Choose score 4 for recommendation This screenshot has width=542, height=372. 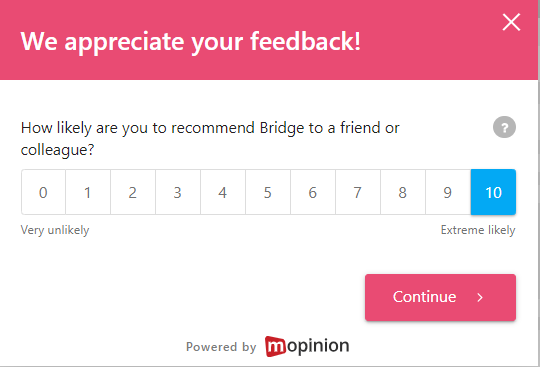(223, 192)
